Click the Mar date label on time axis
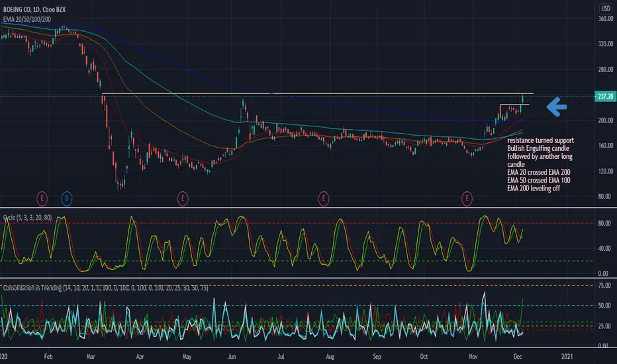 point(91,357)
